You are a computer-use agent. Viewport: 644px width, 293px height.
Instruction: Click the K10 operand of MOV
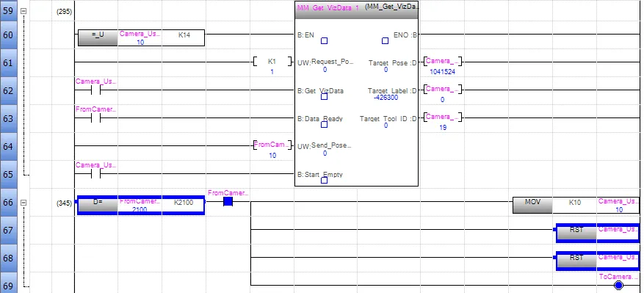coord(574,202)
